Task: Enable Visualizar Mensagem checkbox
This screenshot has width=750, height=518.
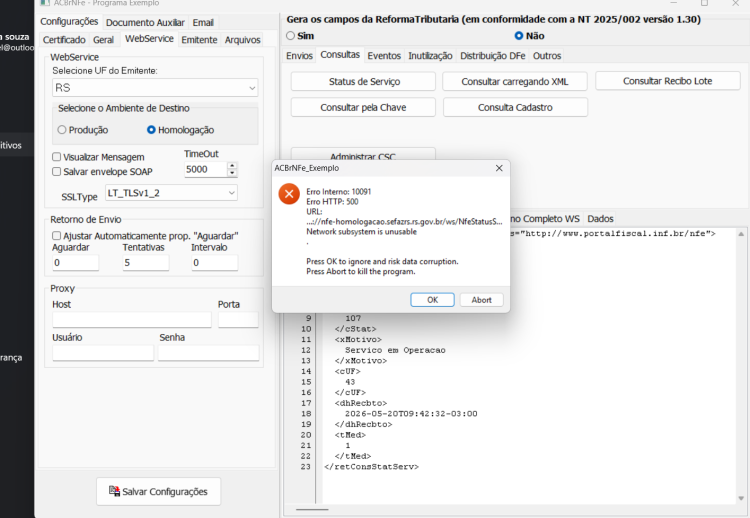Action: pos(56,157)
